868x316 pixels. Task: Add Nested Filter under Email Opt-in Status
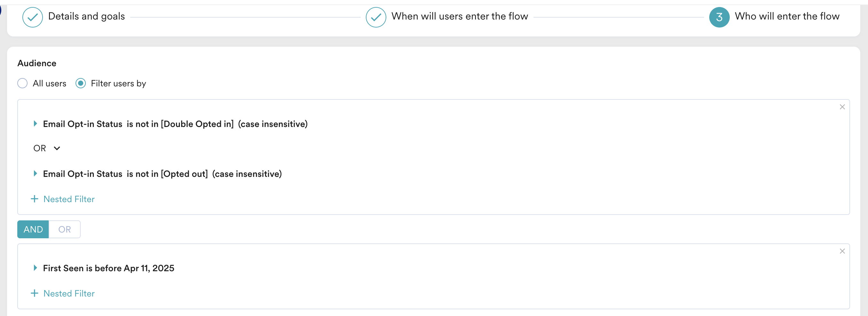pos(63,199)
